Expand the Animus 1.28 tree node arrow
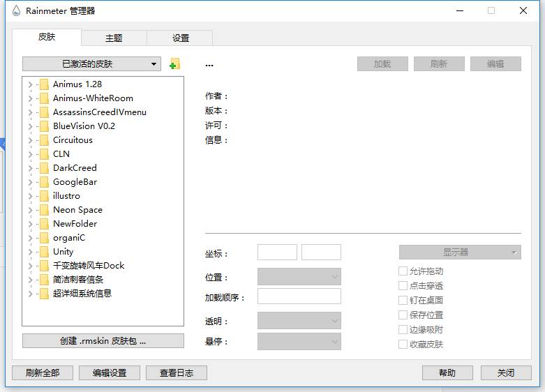 30,84
